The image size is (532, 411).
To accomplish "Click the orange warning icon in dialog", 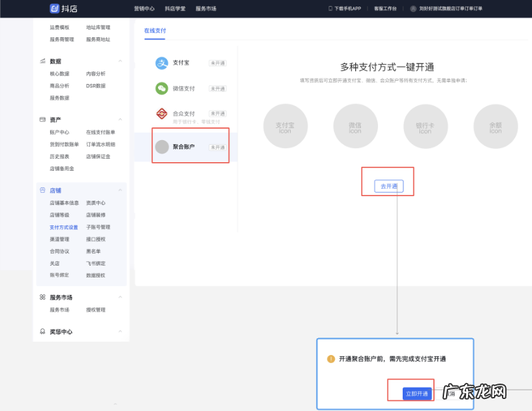I will point(331,359).
